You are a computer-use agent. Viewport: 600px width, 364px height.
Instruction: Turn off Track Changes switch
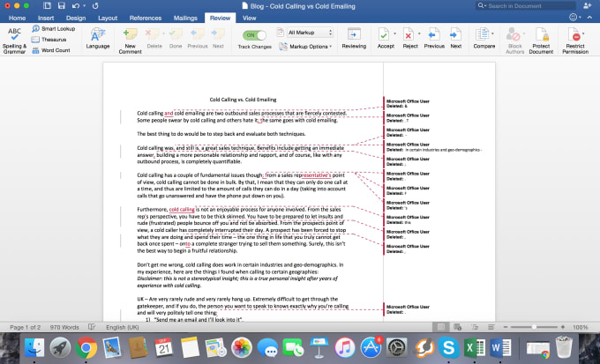pyautogui.click(x=254, y=34)
